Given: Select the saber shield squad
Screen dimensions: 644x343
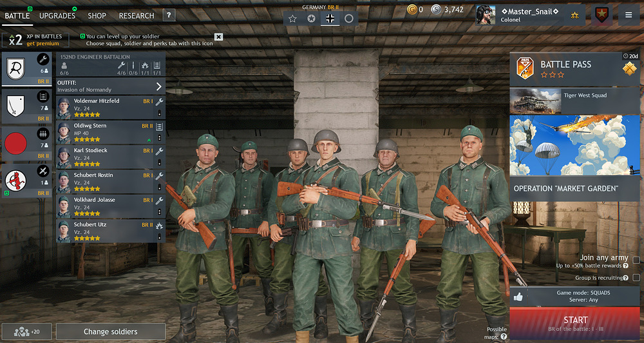Looking at the screenshot, I should click(26, 106).
